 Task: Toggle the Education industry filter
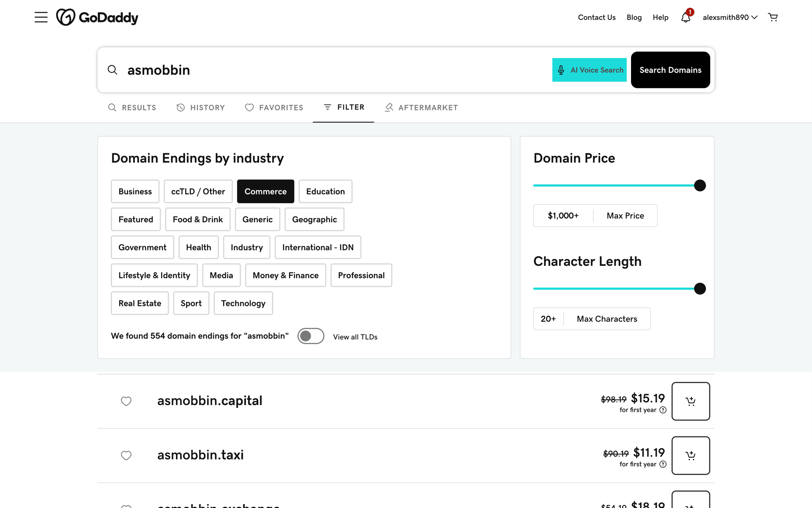click(325, 191)
